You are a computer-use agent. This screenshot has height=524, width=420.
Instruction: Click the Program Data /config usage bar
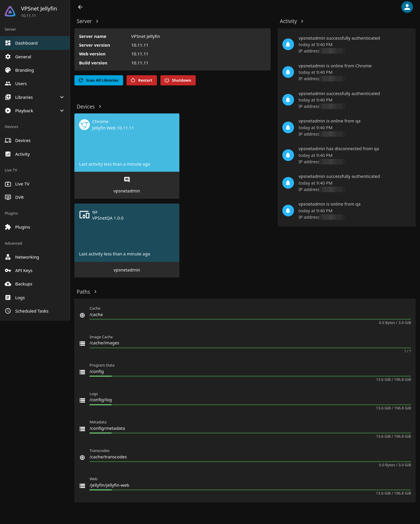pyautogui.click(x=250, y=376)
